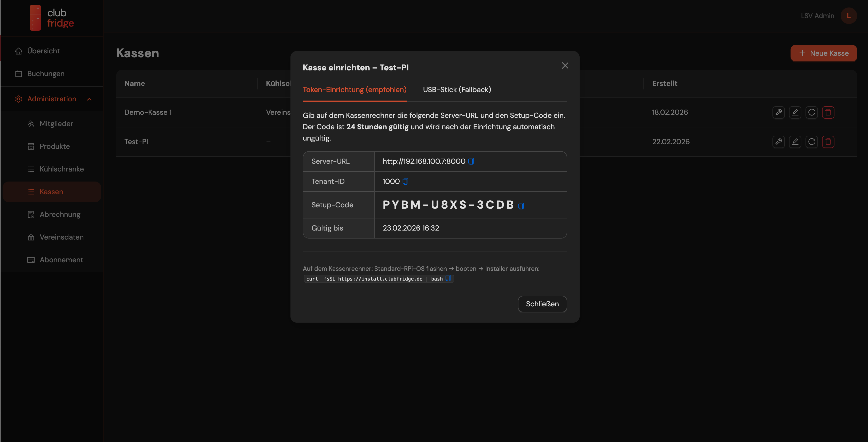Select Token-Einrichtung (empfohlen) tab
This screenshot has width=868, height=442.
click(x=354, y=89)
